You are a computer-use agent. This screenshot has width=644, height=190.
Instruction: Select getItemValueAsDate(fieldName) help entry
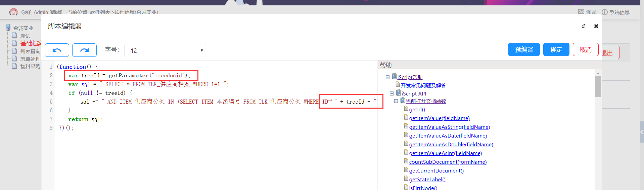pyautogui.click(x=448, y=136)
